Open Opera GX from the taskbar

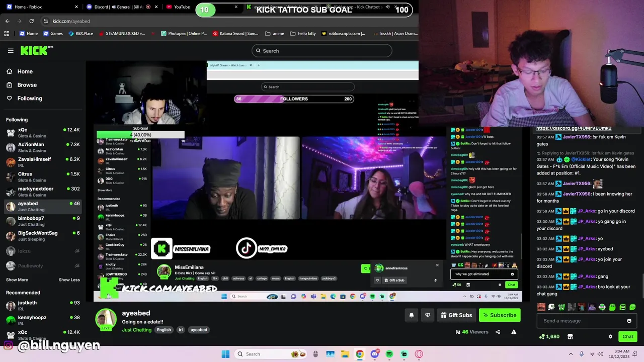[419, 354]
